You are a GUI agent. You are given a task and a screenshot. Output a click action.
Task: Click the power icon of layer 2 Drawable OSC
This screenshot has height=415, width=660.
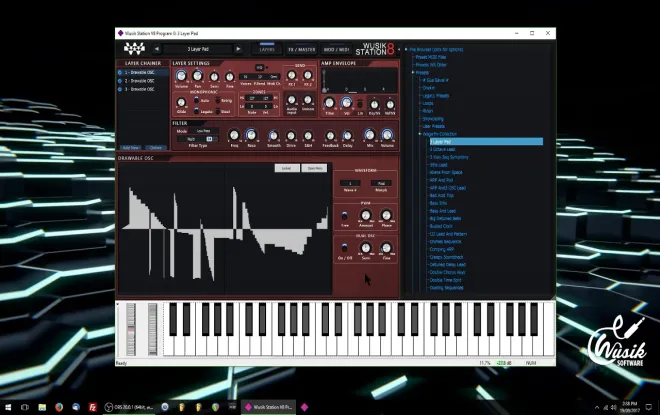tap(120, 81)
